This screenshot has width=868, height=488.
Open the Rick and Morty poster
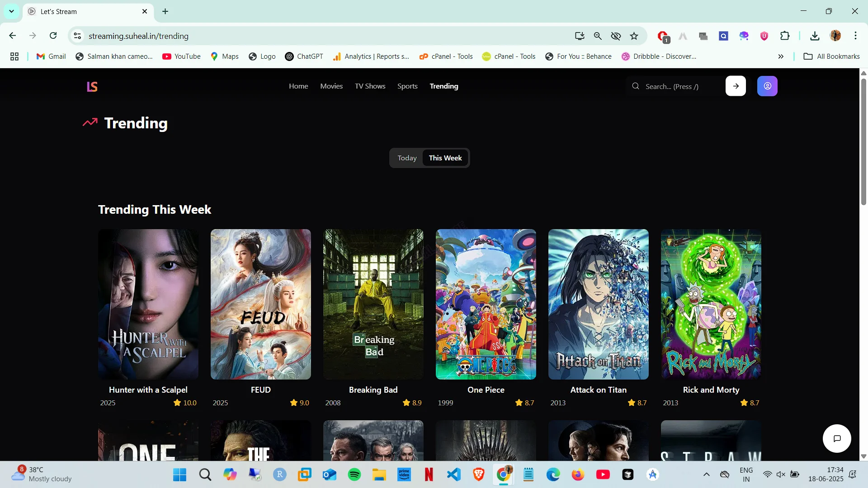point(711,304)
